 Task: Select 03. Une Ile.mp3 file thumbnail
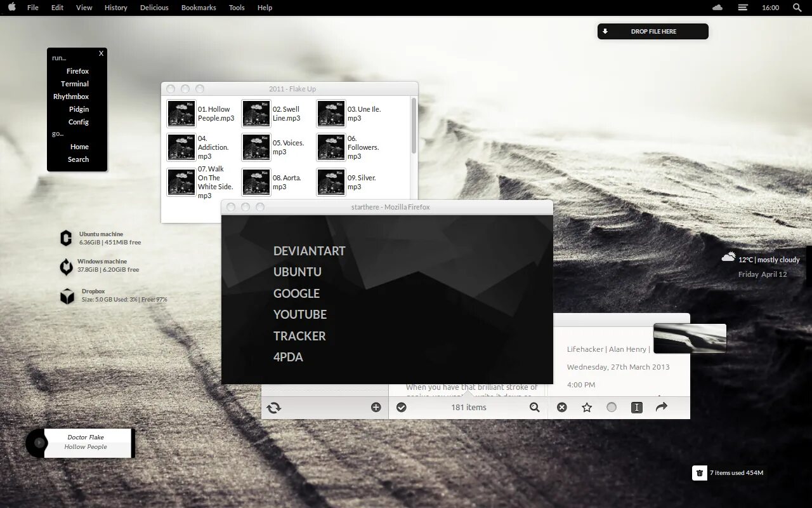pyautogui.click(x=331, y=114)
